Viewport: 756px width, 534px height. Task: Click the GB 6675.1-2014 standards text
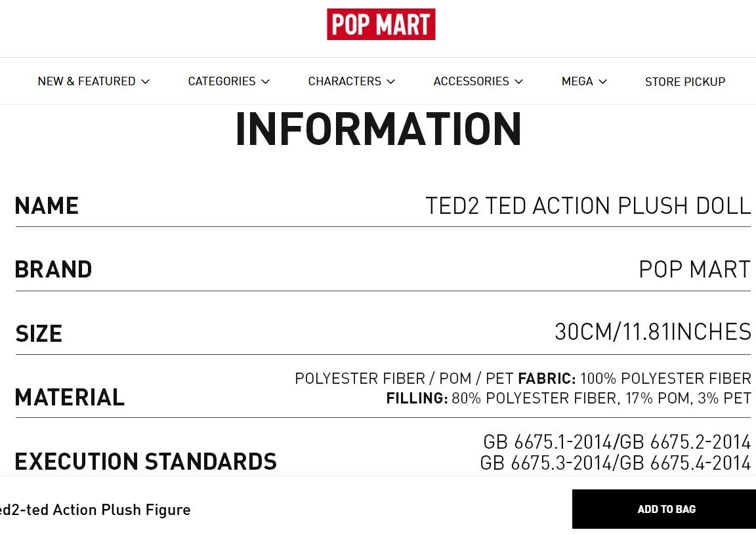click(x=549, y=442)
